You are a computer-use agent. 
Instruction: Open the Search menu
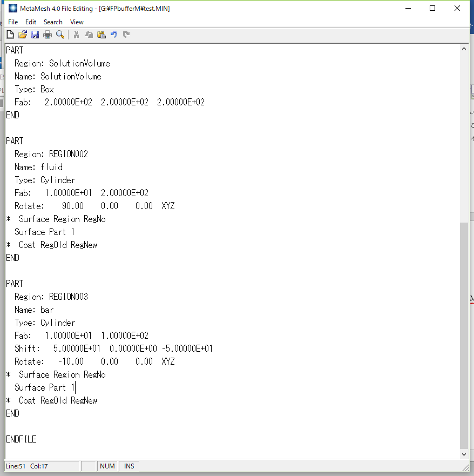click(x=53, y=22)
